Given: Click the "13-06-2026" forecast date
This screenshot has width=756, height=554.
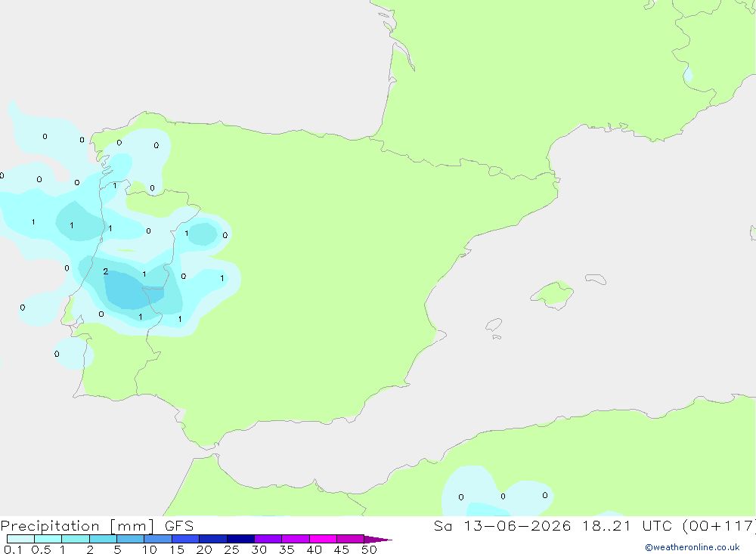Looking at the screenshot, I should tap(517, 525).
